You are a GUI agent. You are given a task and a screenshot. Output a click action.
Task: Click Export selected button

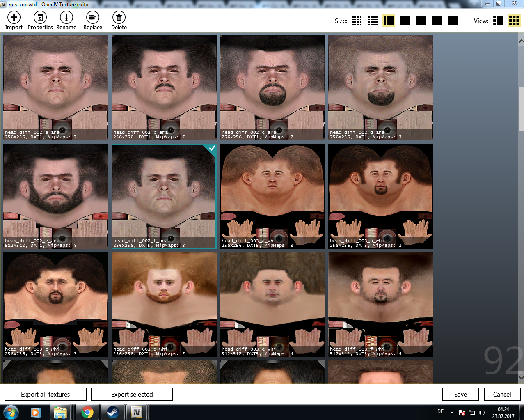(132, 394)
